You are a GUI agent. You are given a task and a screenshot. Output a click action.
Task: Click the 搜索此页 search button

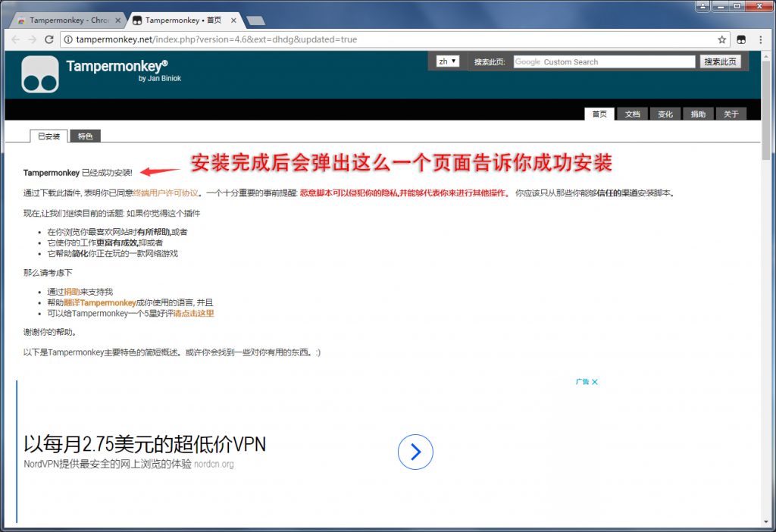tap(720, 61)
